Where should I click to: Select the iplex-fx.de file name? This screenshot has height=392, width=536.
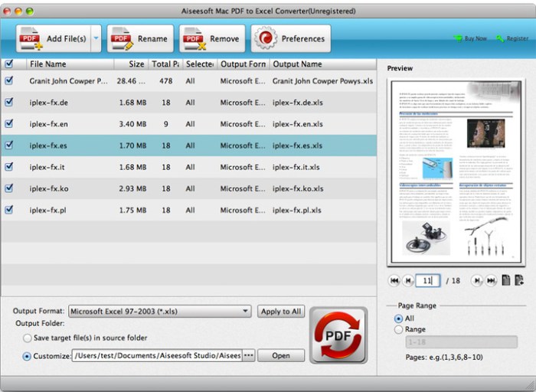(x=48, y=103)
